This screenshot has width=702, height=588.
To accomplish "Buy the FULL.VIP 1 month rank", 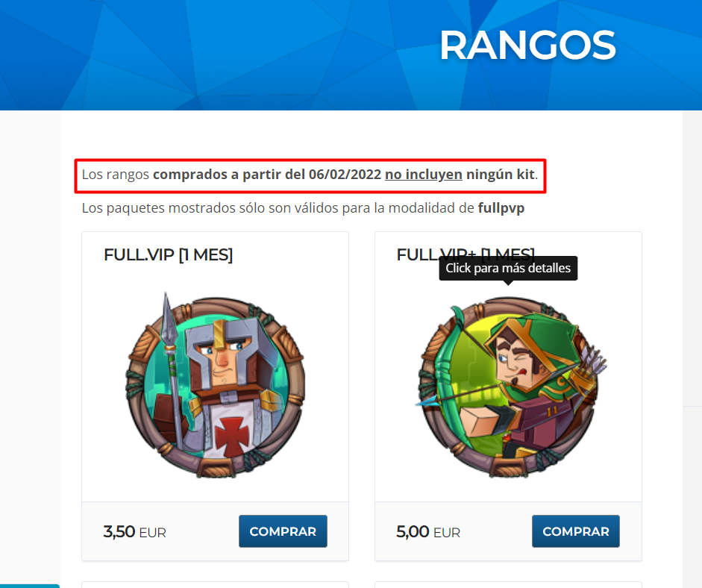I will point(283,531).
